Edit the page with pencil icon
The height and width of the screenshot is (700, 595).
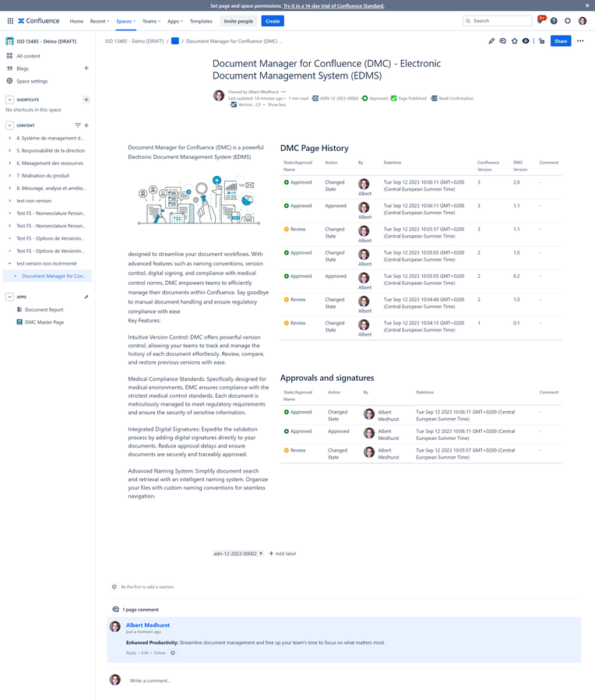point(491,41)
